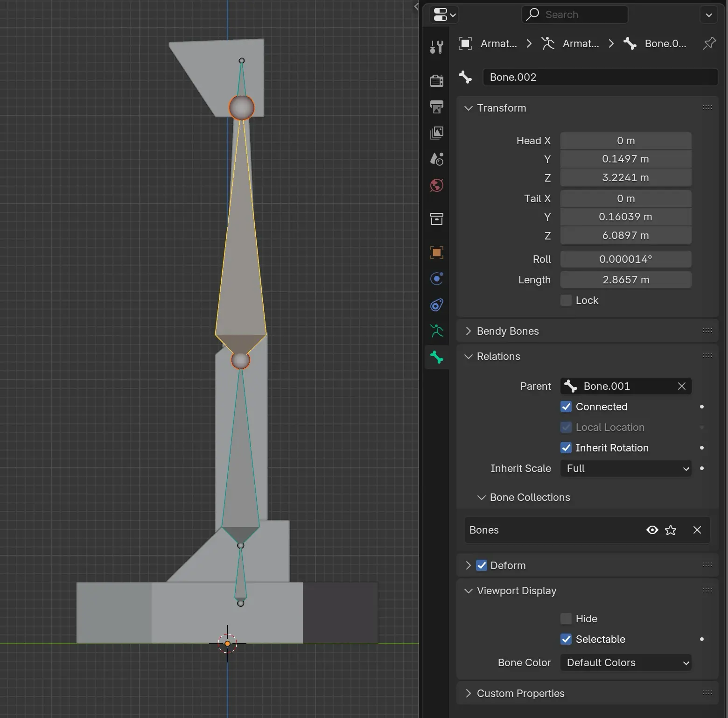Open Physics properties tab
This screenshot has height=718, width=728.
437,279
